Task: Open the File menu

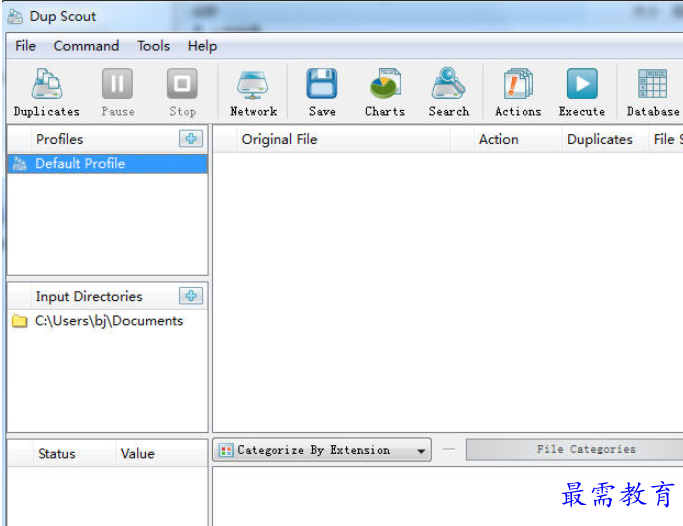Action: point(25,46)
